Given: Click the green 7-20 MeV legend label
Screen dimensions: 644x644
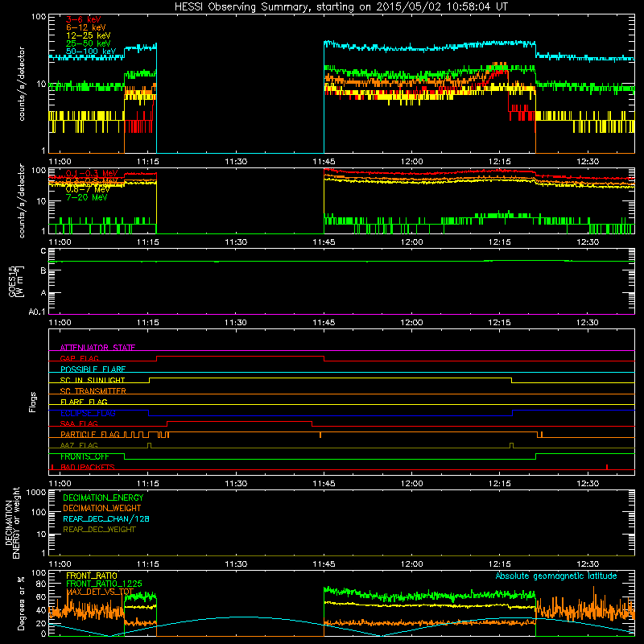Looking at the screenshot, I should click(x=86, y=197).
